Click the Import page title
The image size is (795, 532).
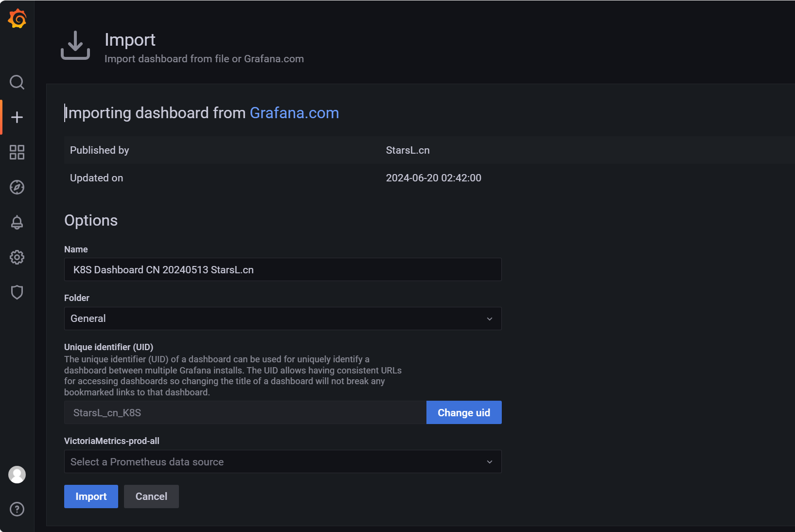[x=130, y=40]
